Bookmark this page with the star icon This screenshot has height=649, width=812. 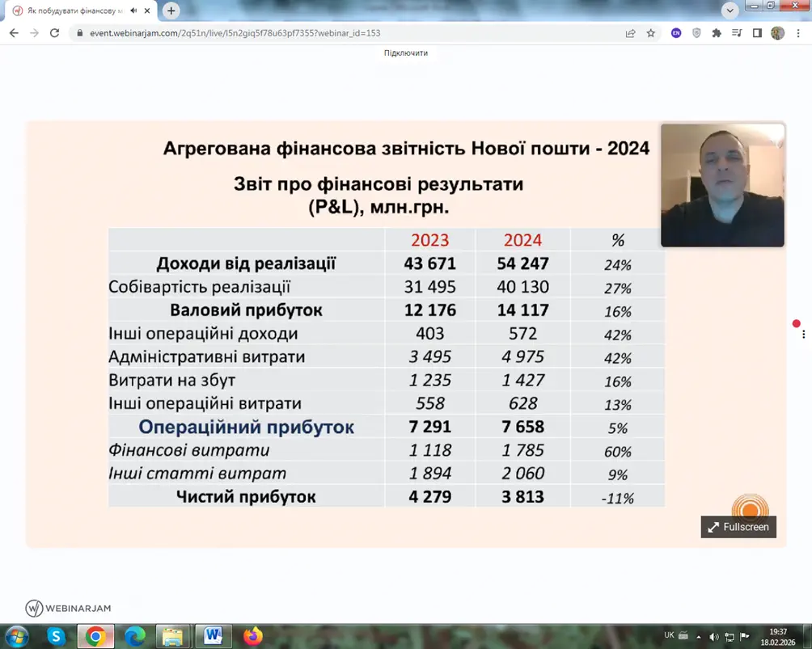tap(651, 33)
